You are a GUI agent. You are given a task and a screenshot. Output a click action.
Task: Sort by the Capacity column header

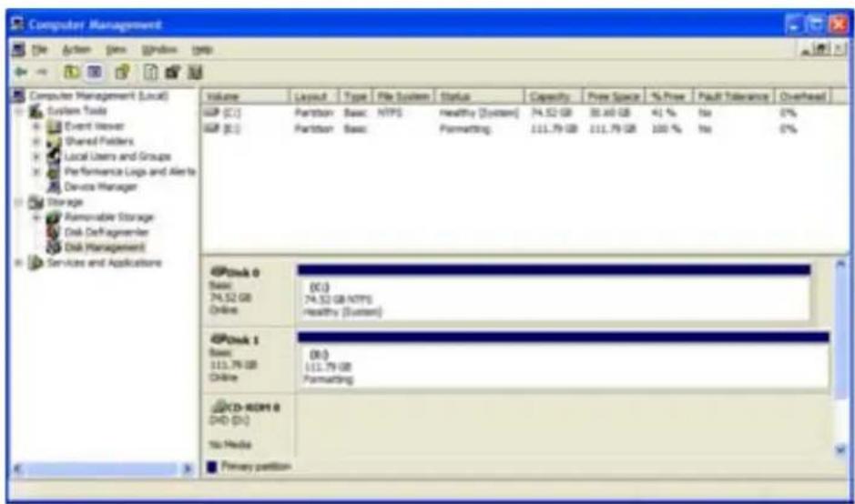(554, 96)
